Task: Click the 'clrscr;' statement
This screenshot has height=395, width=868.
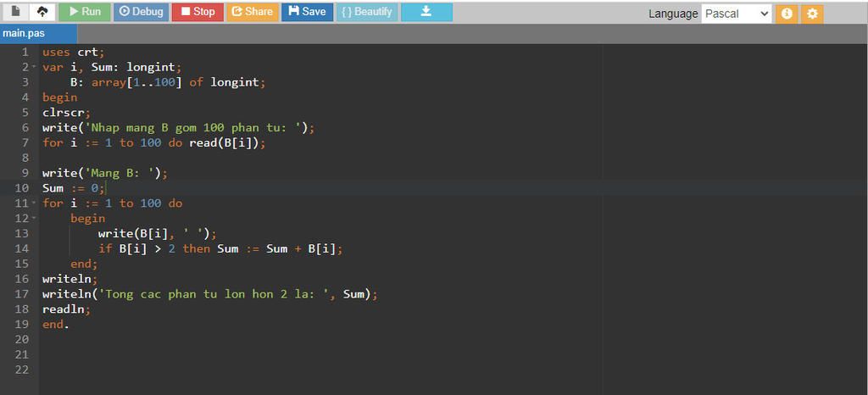Action: click(x=66, y=113)
